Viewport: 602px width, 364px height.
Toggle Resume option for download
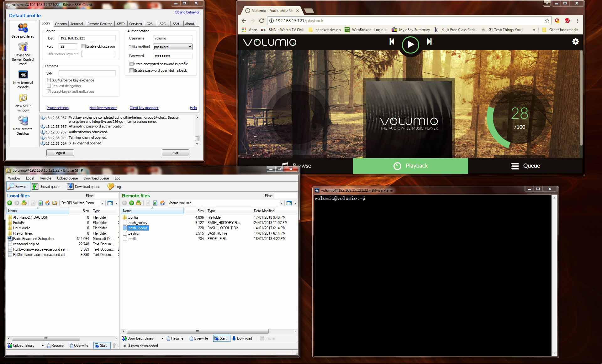pos(175,338)
